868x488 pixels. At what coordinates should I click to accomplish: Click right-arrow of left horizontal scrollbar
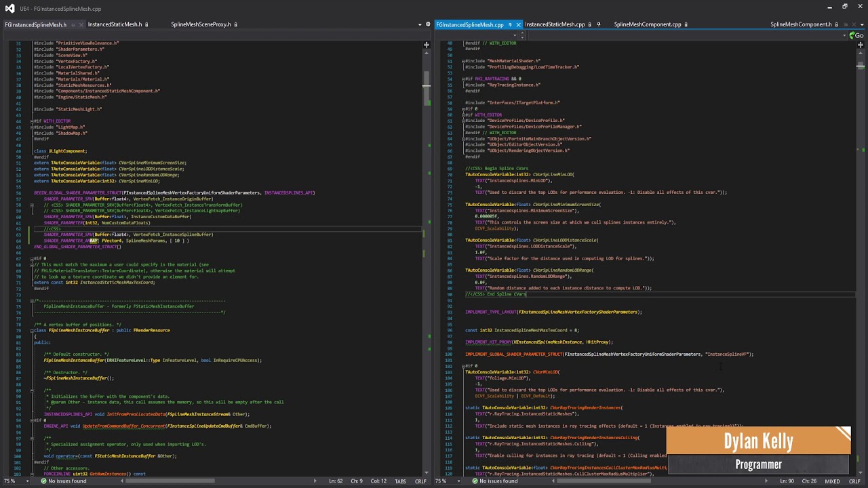(x=315, y=481)
